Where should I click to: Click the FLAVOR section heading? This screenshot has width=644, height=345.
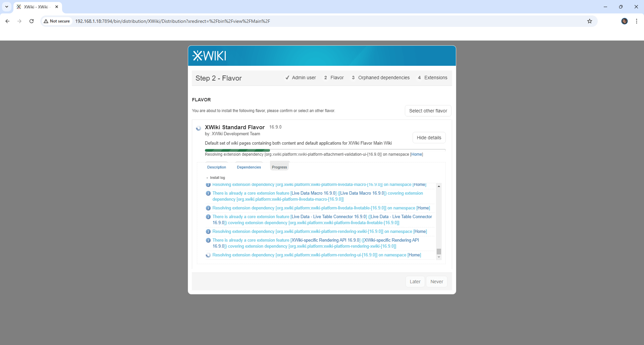[201, 100]
